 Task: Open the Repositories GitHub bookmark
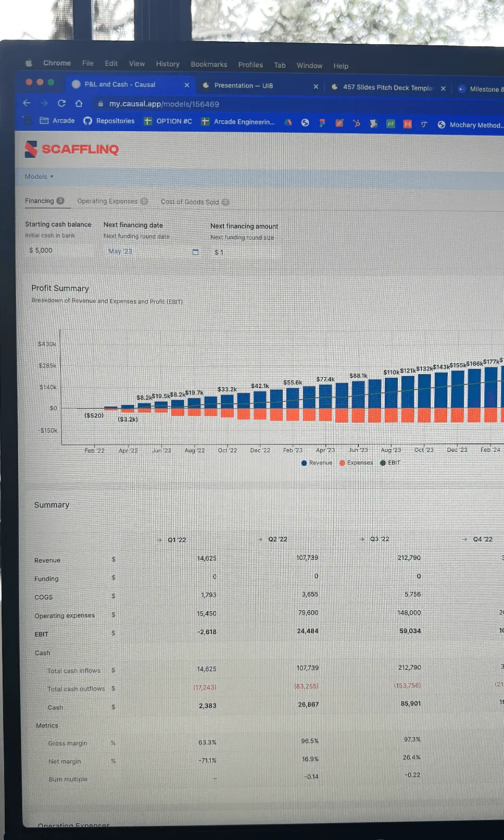point(109,121)
